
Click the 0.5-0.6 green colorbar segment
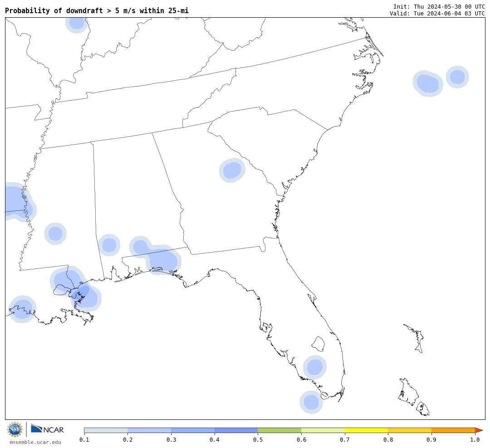(279, 430)
